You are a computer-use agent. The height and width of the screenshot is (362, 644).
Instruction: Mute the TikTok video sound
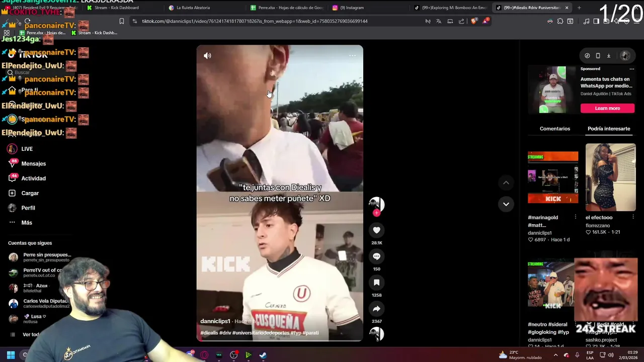coord(207,56)
